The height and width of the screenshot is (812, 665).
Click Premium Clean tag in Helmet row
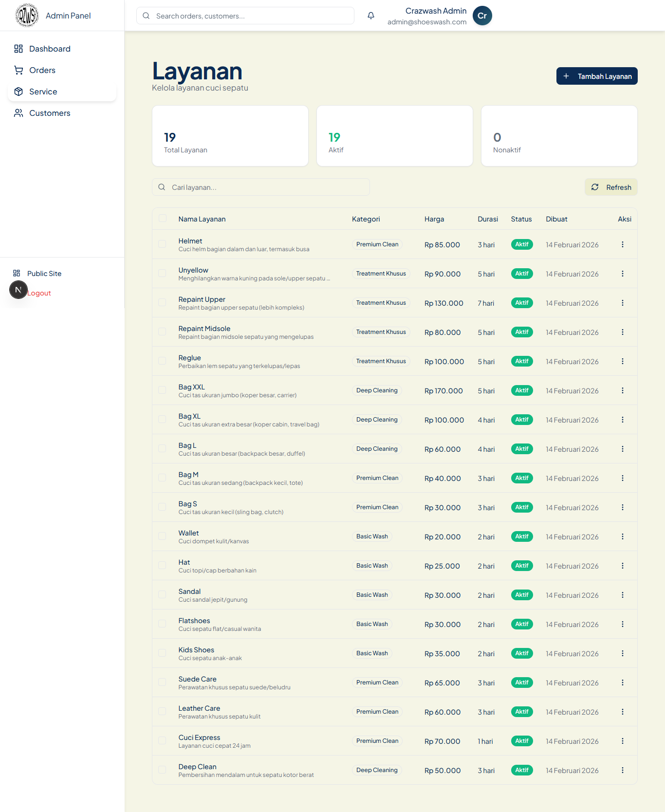coord(377,244)
